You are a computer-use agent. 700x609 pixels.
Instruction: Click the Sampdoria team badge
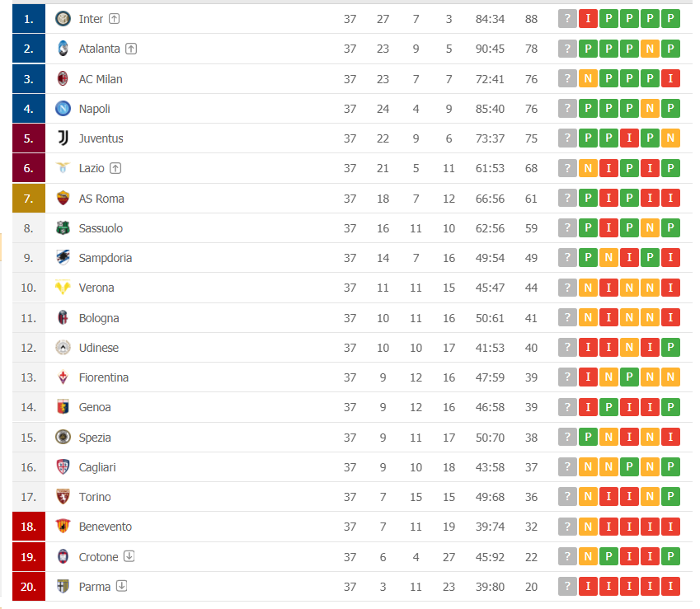(63, 258)
